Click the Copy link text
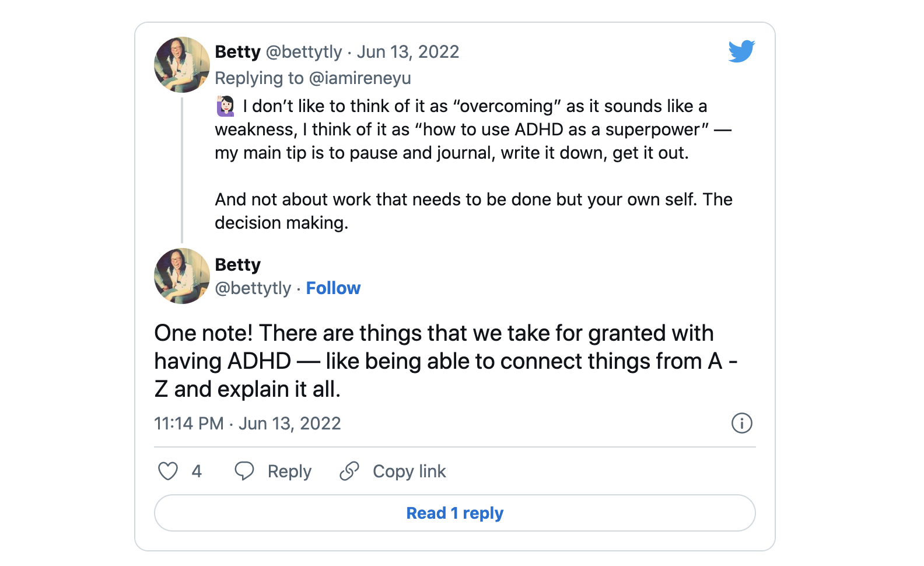 [409, 471]
